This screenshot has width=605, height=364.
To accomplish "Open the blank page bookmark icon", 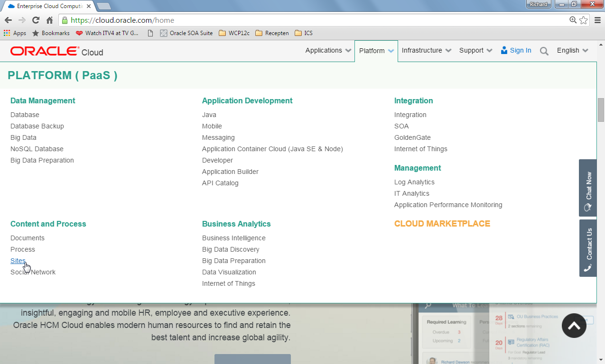I will (x=150, y=33).
